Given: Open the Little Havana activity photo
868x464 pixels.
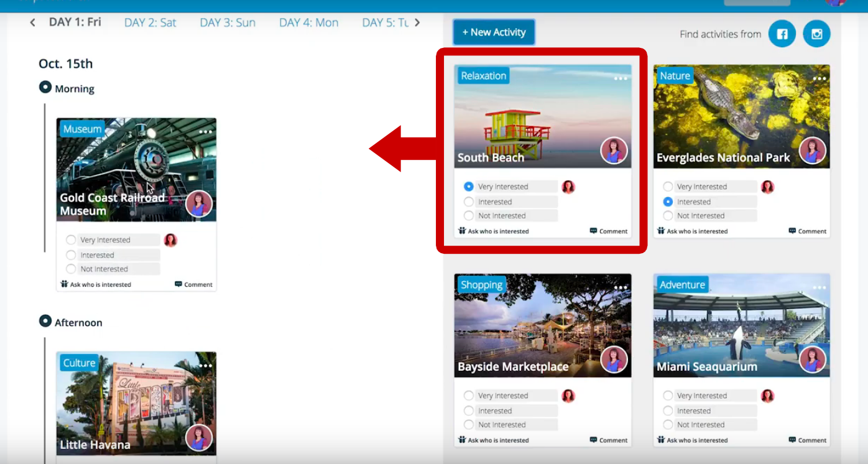Looking at the screenshot, I should [137, 404].
